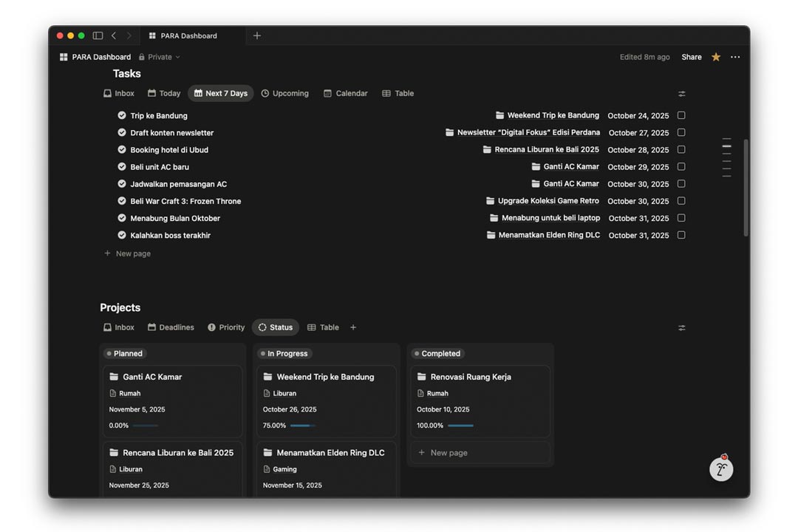798x532 pixels.
Task: Open the three-dot page menu
Action: [735, 57]
